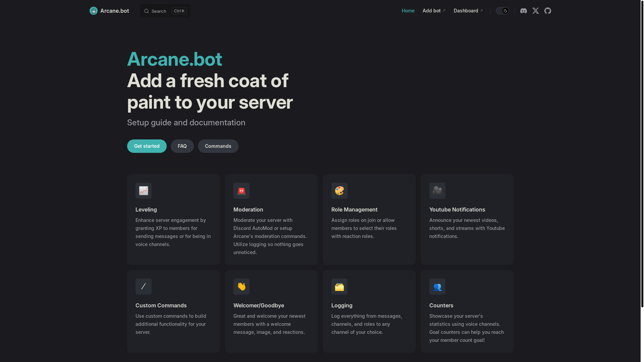Click the Welcomer/Goodbye card title

[x=259, y=305]
